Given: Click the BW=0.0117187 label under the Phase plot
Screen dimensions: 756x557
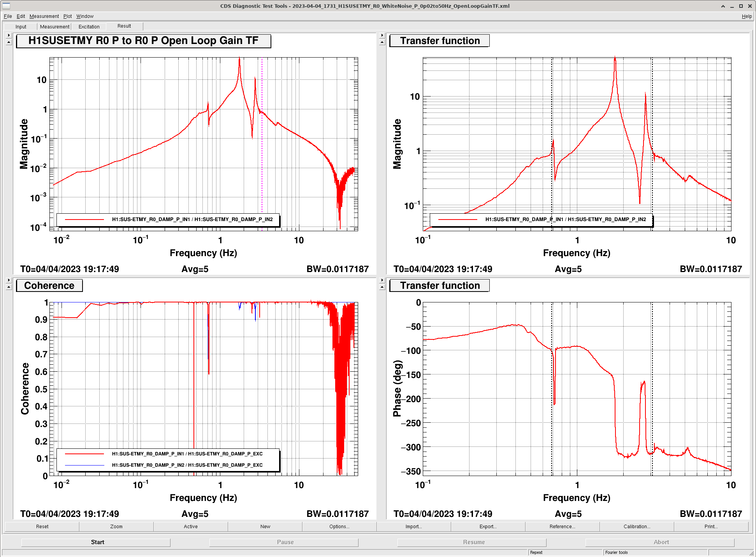Looking at the screenshot, I should (x=711, y=514).
